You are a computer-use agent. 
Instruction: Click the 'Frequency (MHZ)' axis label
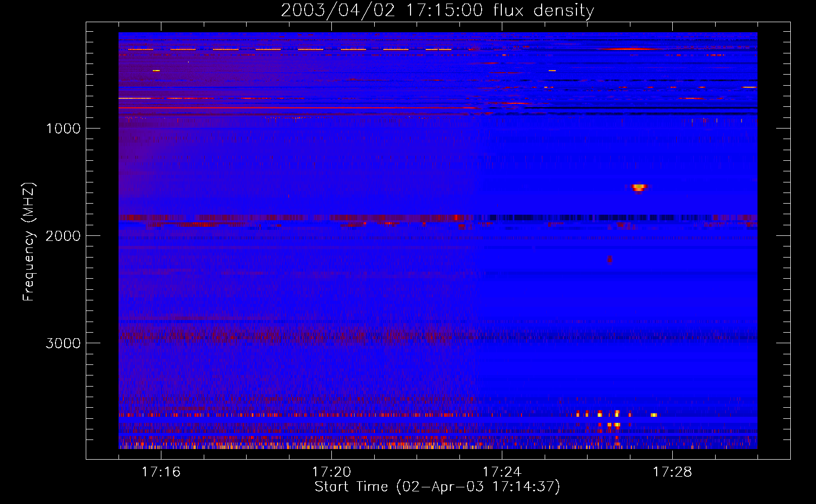tap(29, 242)
